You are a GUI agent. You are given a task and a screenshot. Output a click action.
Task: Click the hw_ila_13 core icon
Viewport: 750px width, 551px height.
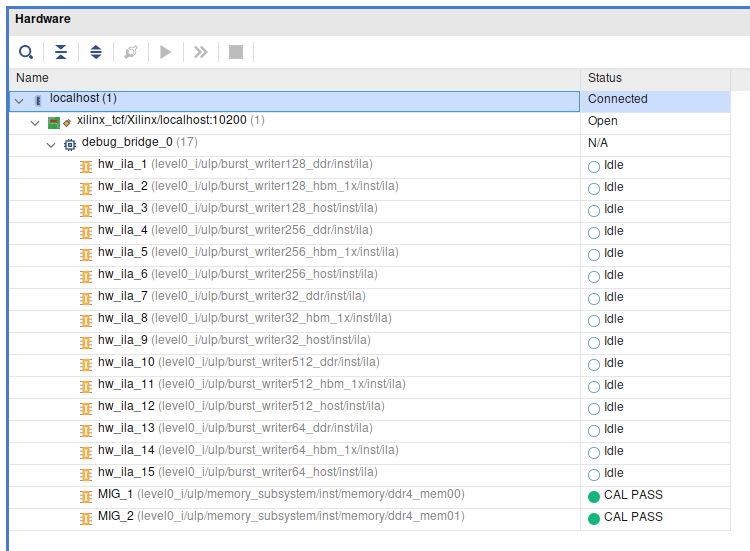tap(86, 431)
